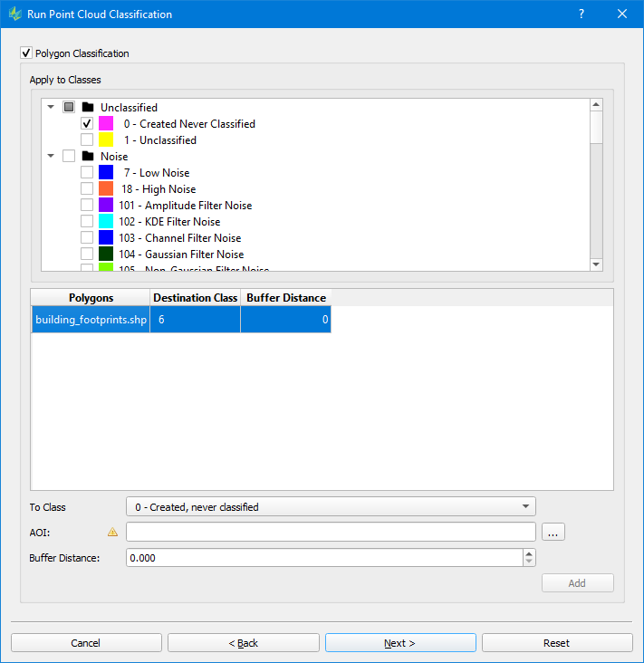644x663 pixels.
Task: Click the orange swatch for High Noise
Action: coord(106,189)
